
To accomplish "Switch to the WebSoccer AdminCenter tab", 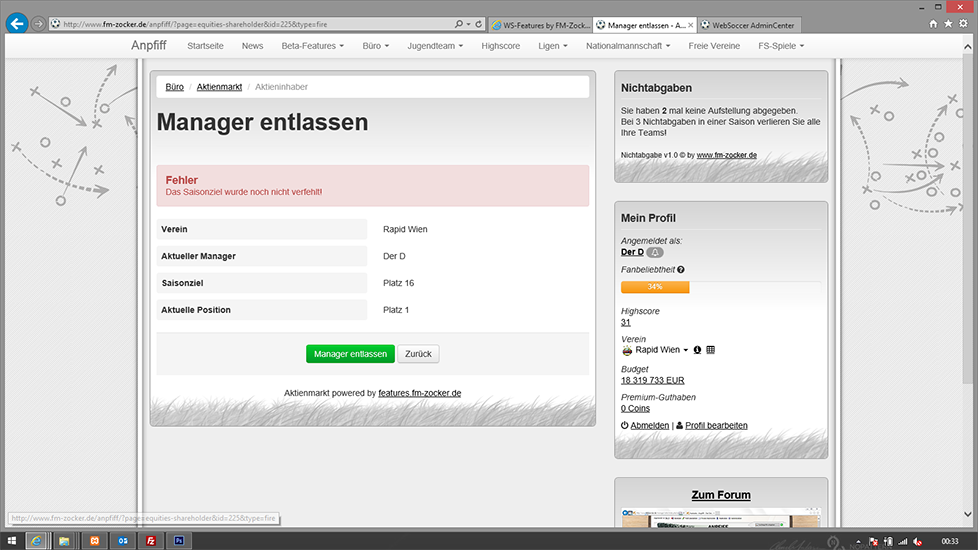I will [752, 24].
